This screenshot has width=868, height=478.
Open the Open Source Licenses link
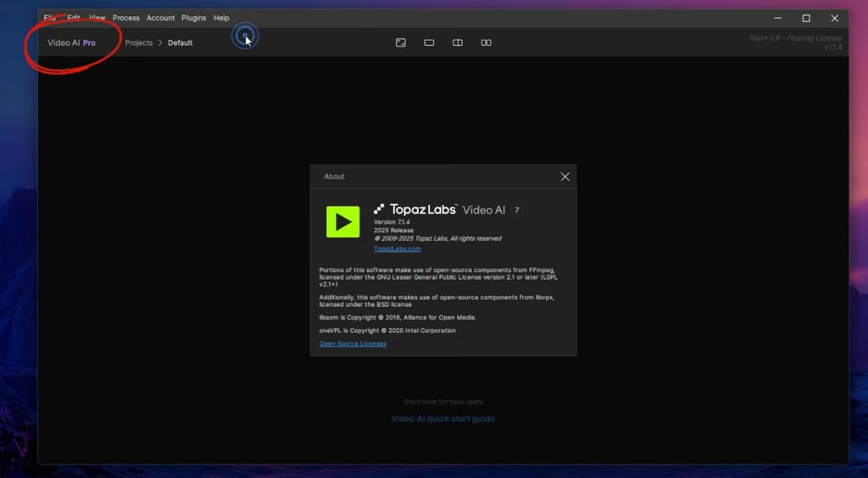click(353, 343)
